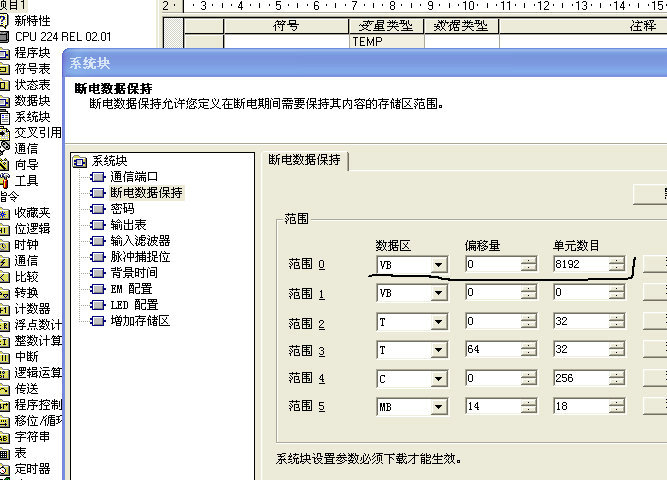The image size is (667, 480).
Task: Open the 计数器 instruction folder icon
Action: 5,308
